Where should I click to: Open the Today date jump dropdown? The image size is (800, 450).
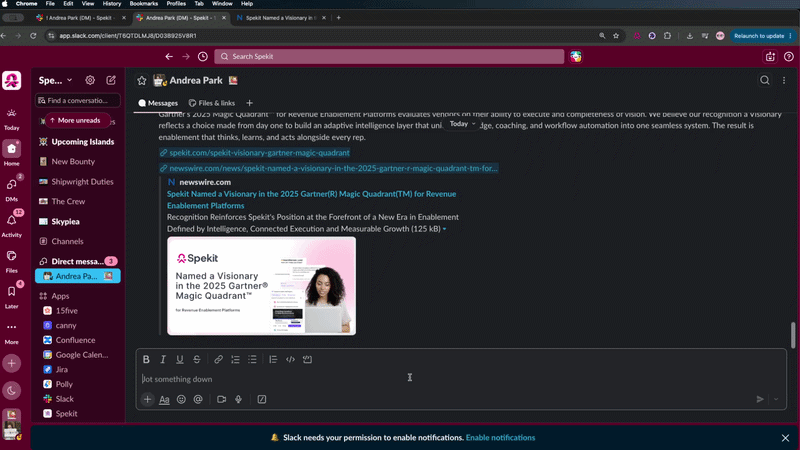(x=462, y=124)
